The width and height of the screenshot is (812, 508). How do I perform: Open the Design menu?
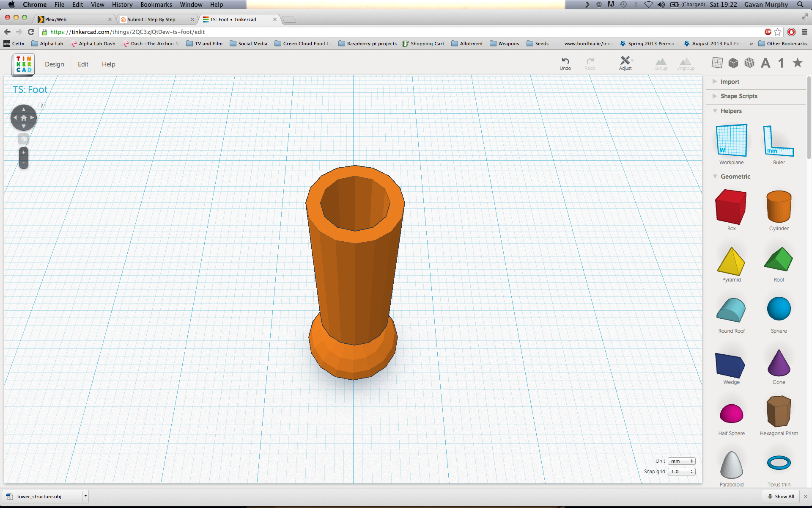tap(55, 64)
